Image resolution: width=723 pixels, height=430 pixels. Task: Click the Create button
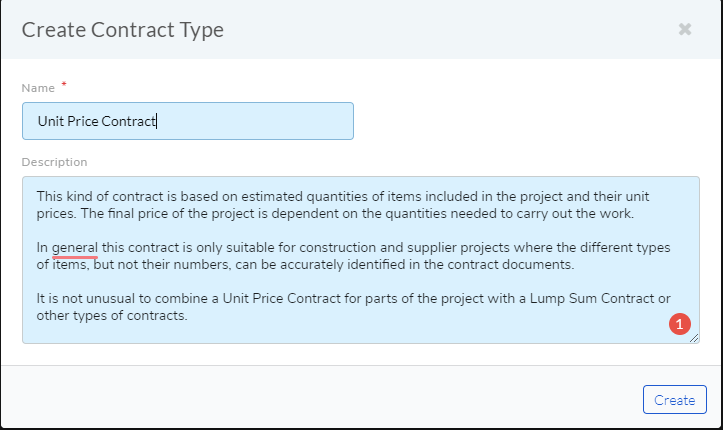click(675, 400)
